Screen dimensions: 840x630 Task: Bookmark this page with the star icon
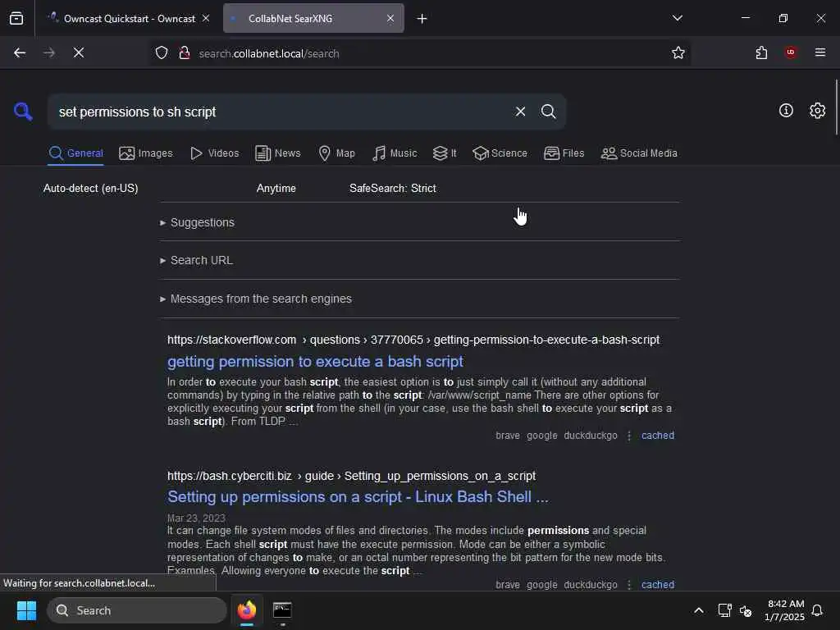(x=678, y=52)
